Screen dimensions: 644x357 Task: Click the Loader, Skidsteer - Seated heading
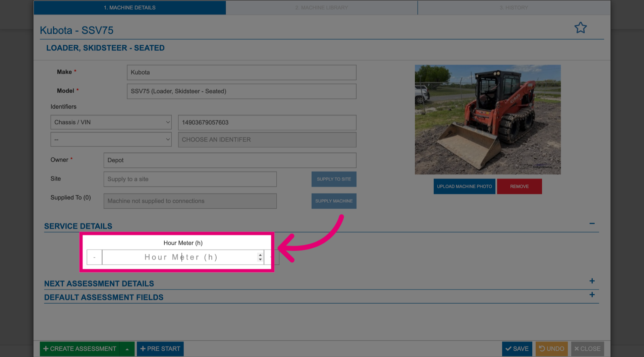105,48
